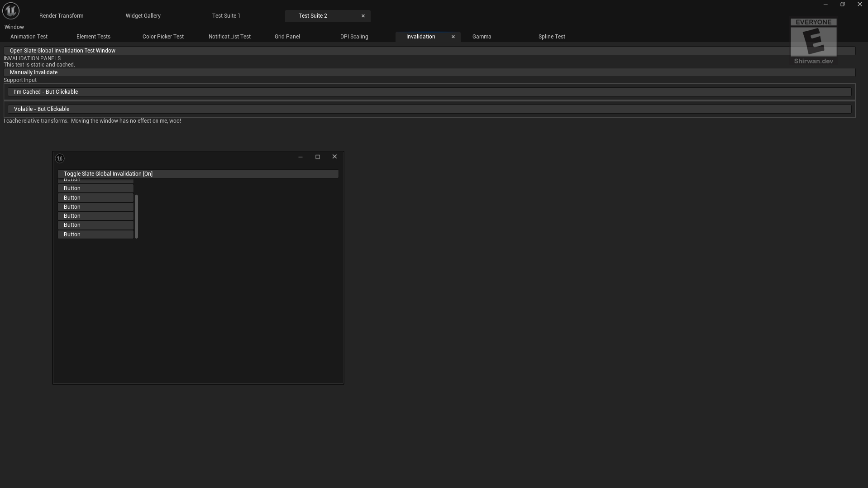Viewport: 868px width, 488px height.
Task: Open the DPI Scaling tab
Action: (354, 37)
